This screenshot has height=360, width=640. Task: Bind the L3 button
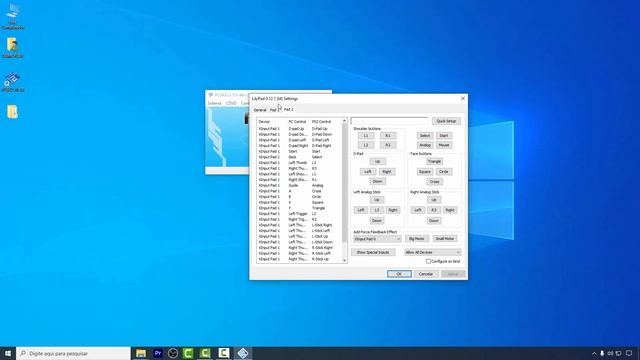click(x=376, y=210)
